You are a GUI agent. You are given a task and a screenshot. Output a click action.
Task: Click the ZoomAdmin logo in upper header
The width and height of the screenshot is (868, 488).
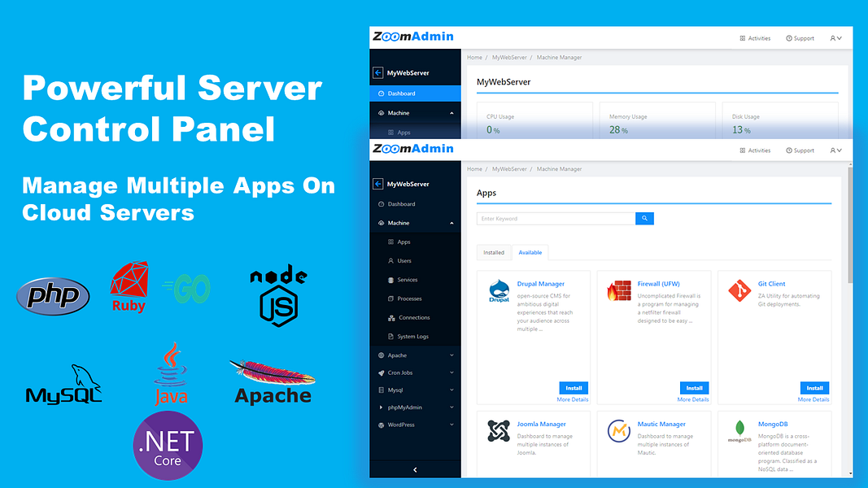tap(413, 37)
